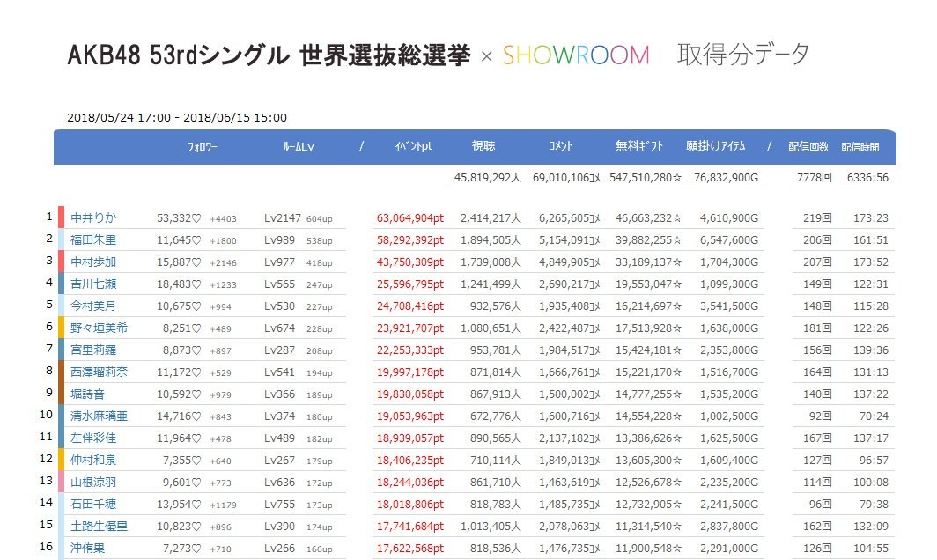Open the 中井りか member link
Screen dimensions: 937x560
coord(93,218)
